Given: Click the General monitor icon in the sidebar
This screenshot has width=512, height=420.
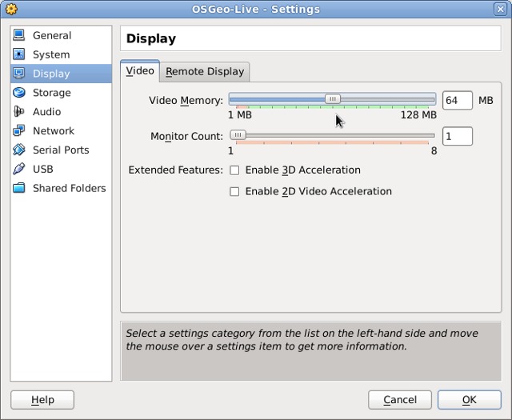Looking at the screenshot, I should tap(18, 35).
